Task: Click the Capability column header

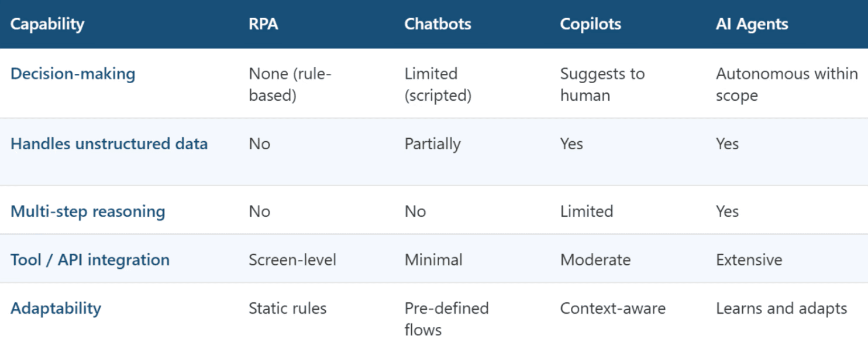Action: coord(47,25)
